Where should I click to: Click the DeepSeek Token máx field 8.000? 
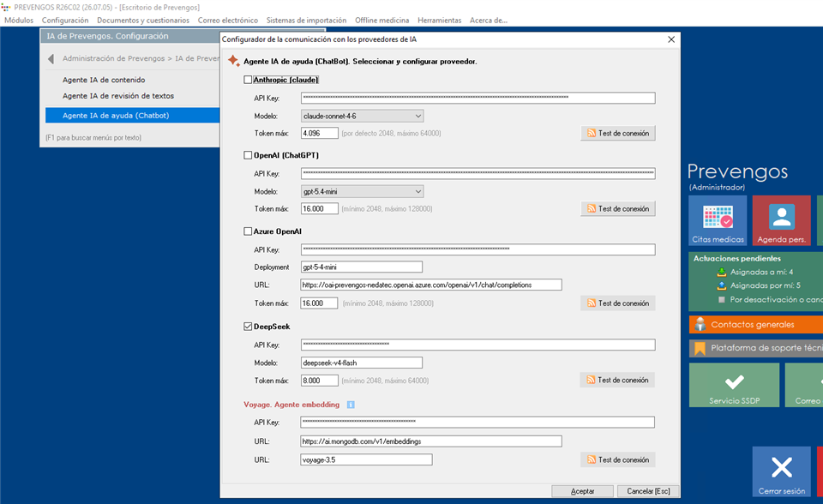320,381
